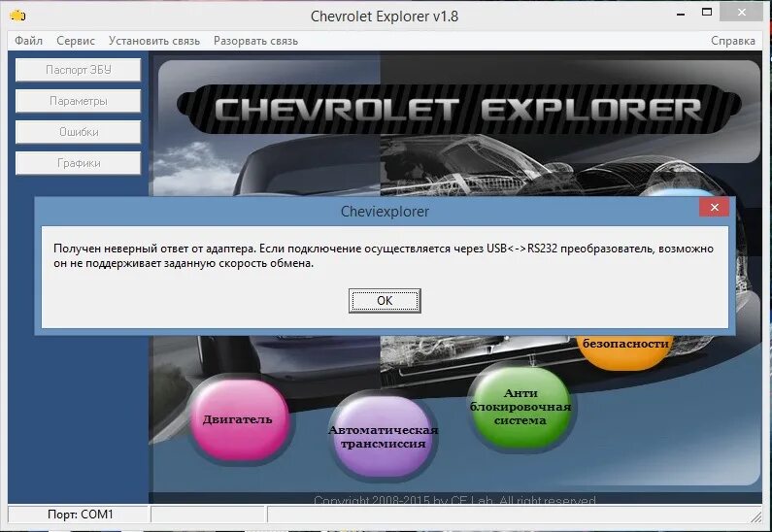Click the Порт: COM1 status bar entry
Viewport: 772px width, 532px height.
(x=80, y=515)
